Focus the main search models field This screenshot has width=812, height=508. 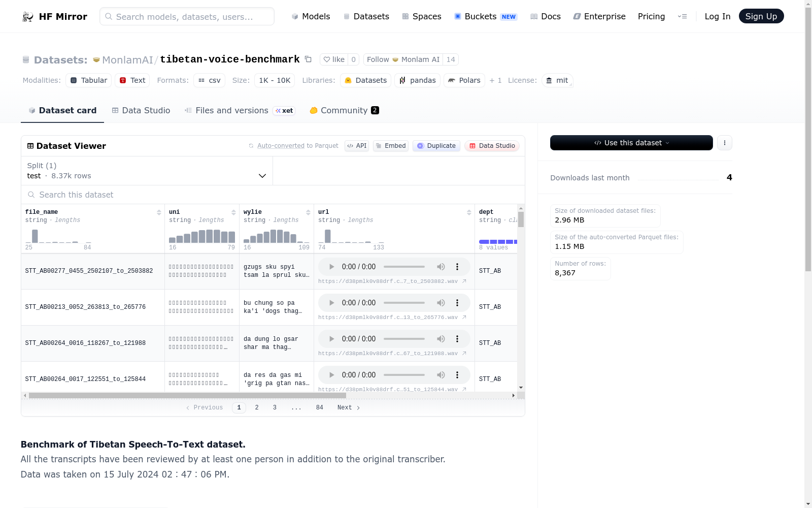point(187,16)
